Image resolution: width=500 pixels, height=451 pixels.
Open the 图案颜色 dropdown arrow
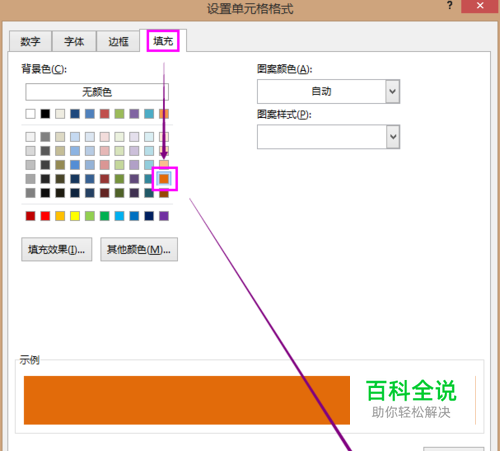click(x=393, y=91)
